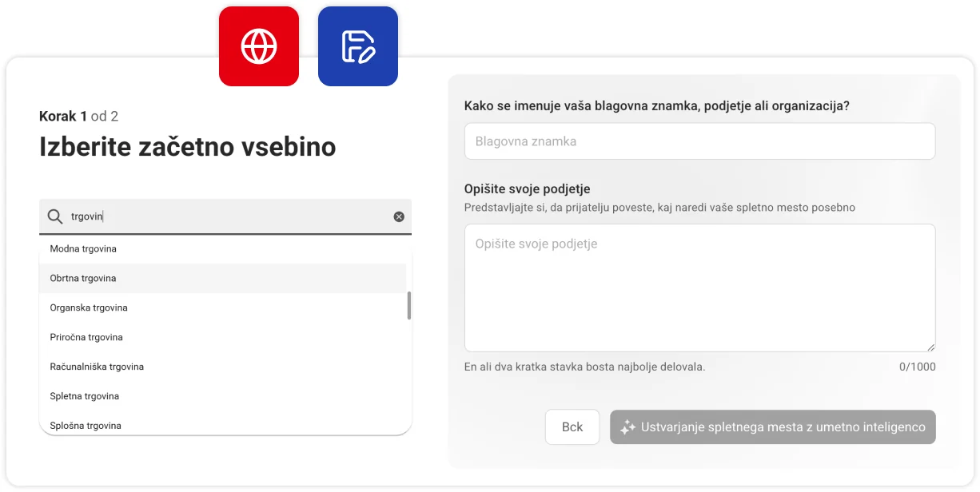The width and height of the screenshot is (980, 492).
Task: Choose 'Spletna trgovina' option
Action: pos(223,396)
